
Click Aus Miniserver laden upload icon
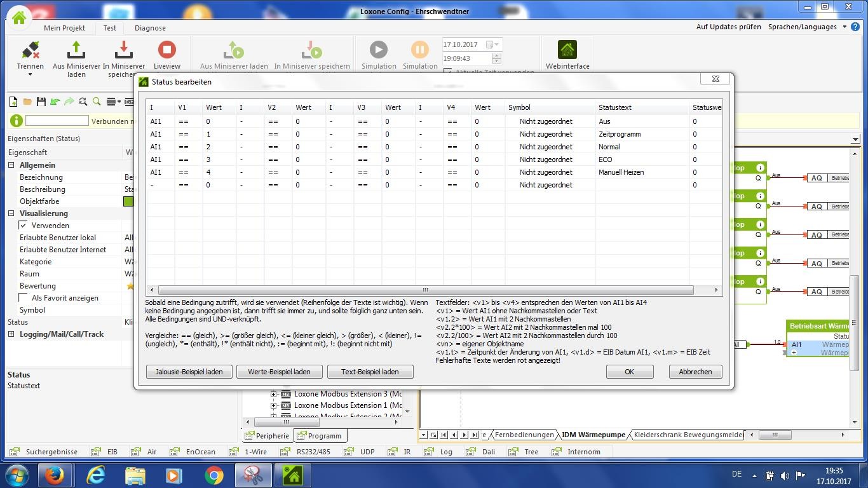[x=76, y=50]
